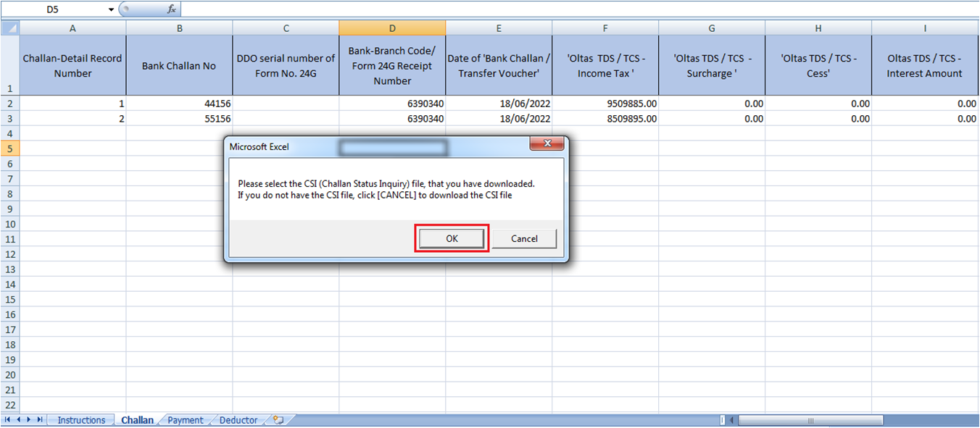Click the last-sheet navigation arrow
980x428 pixels.
click(x=38, y=419)
